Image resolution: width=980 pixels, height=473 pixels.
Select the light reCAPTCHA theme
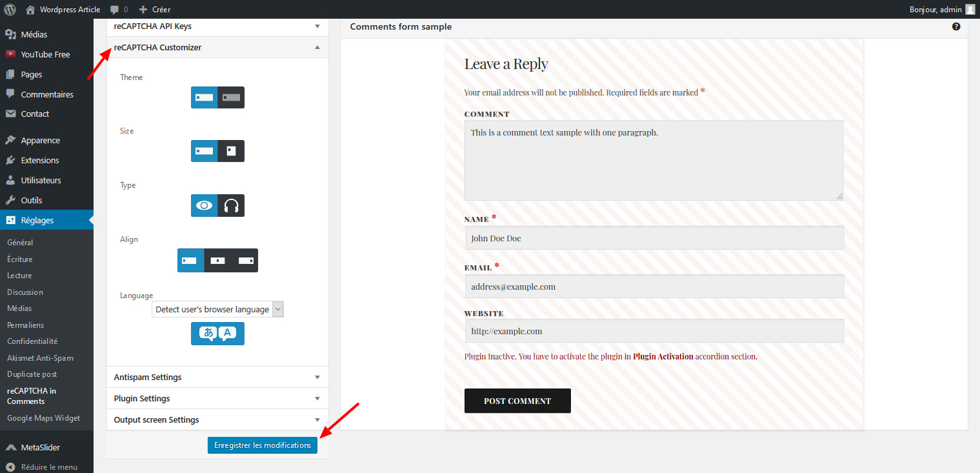click(204, 97)
